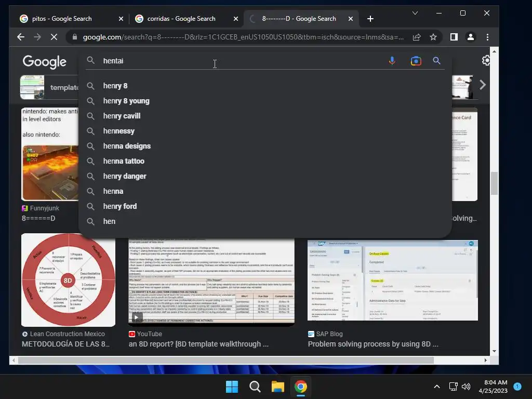The height and width of the screenshot is (399, 532).
Task: Choose the hennessy suggestion
Action: click(265, 131)
